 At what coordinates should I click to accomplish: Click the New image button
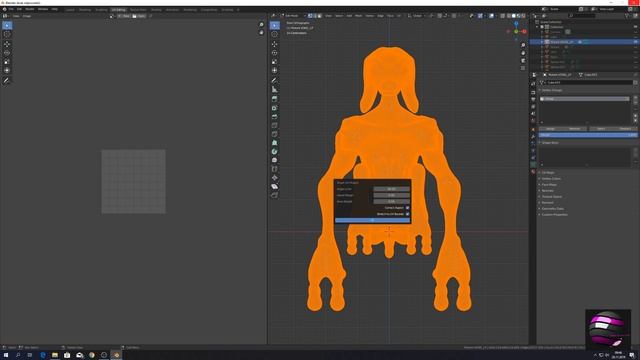tap(124, 16)
